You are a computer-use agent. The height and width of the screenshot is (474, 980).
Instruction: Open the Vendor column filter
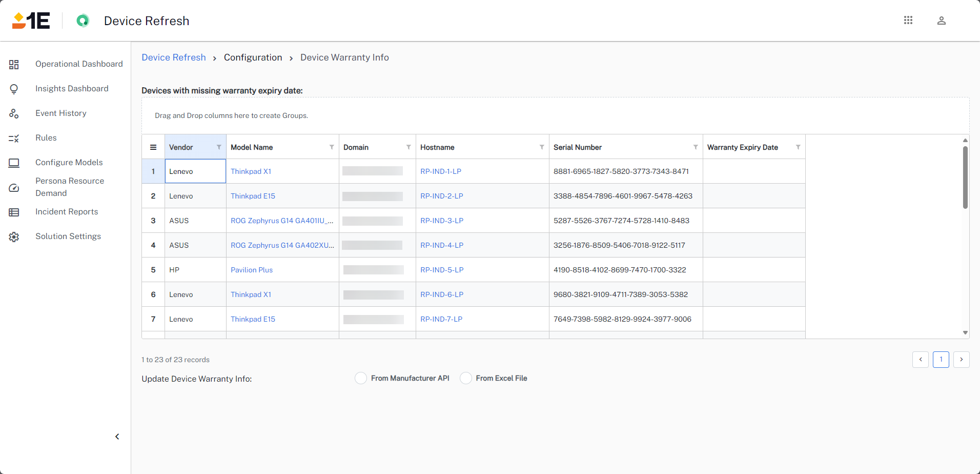pyautogui.click(x=219, y=147)
